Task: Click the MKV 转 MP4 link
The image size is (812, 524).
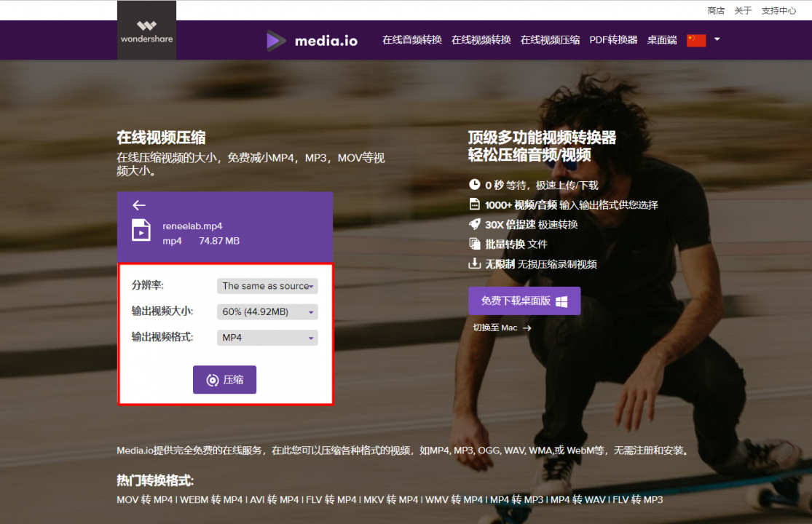Action: tap(391, 500)
